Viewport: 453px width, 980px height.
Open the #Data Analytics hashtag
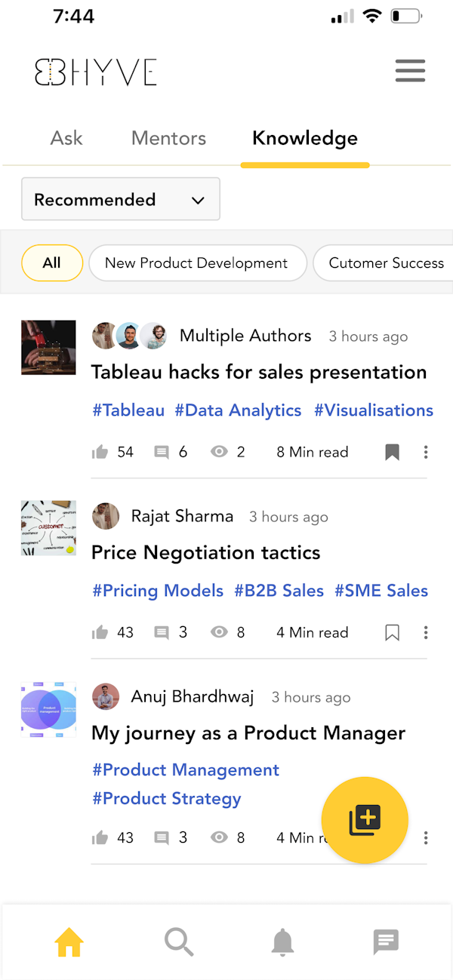pos(238,410)
